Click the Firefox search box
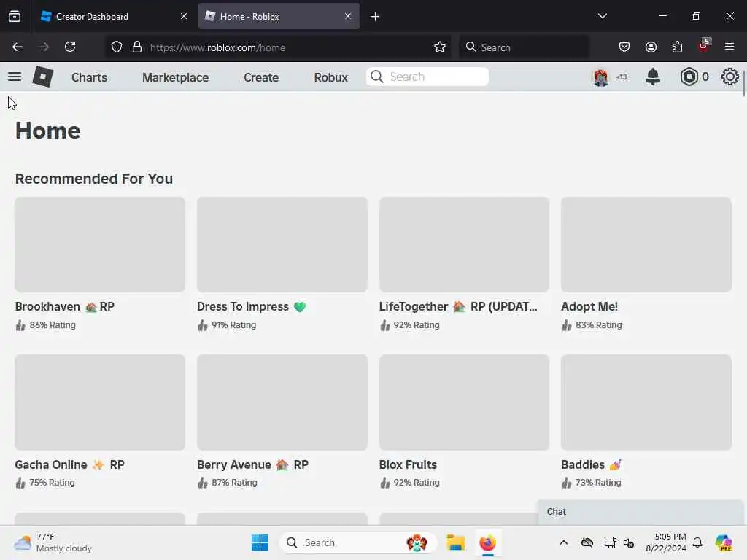Screen dimensions: 747x560 (x=524, y=47)
